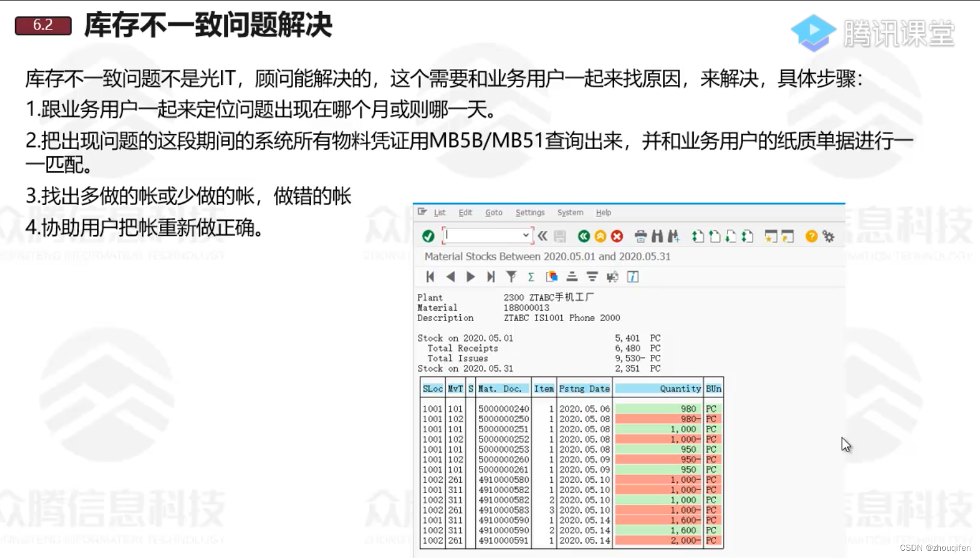
Task: Click the Choose Layout colored squares icon
Action: tap(552, 277)
